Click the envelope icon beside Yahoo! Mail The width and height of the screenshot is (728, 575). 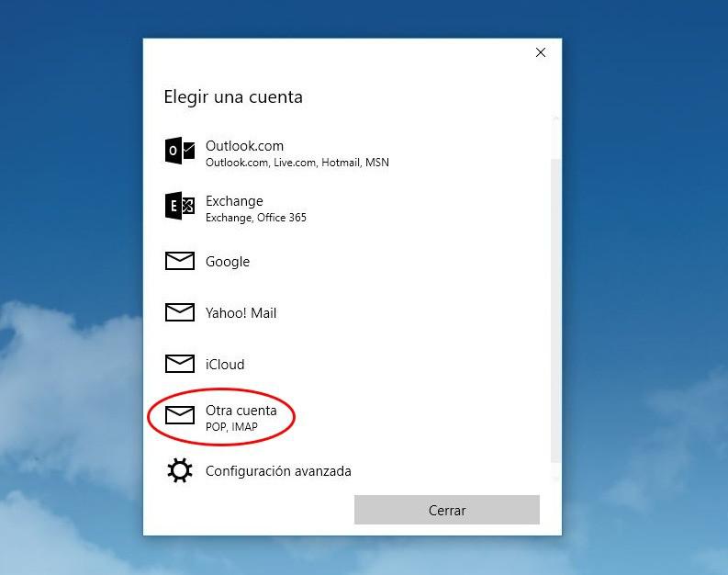(179, 313)
